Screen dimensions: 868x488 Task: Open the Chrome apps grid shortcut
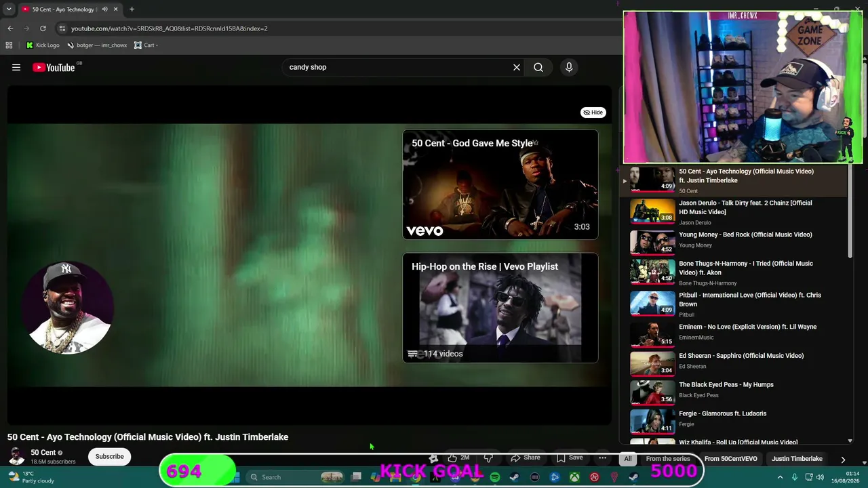click(9, 45)
